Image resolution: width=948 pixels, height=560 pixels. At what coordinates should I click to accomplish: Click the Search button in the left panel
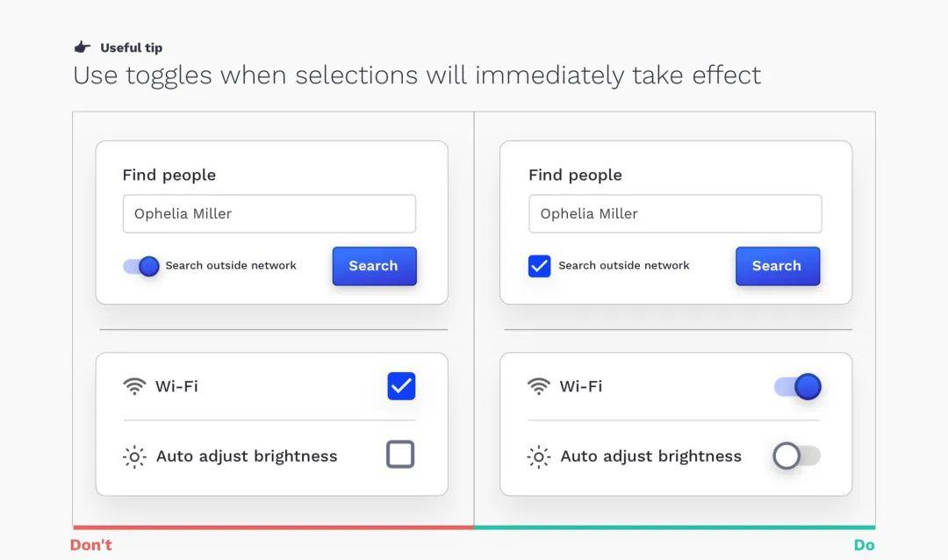(x=374, y=266)
